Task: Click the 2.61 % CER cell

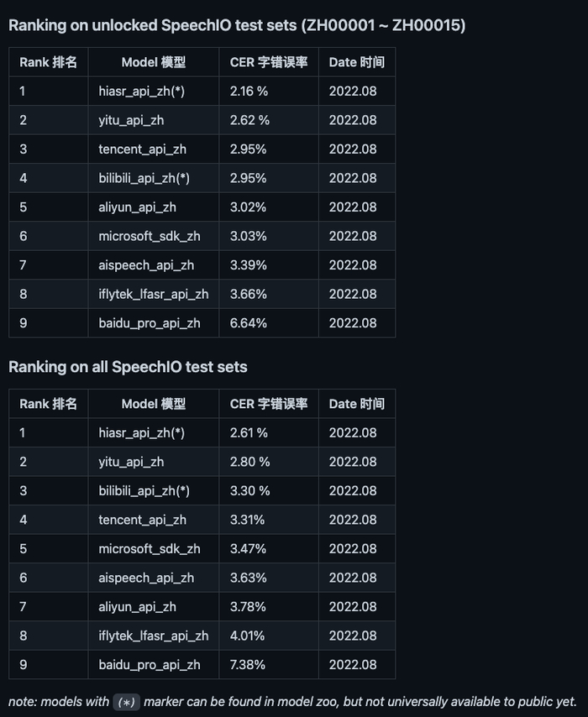Action: pos(249,433)
